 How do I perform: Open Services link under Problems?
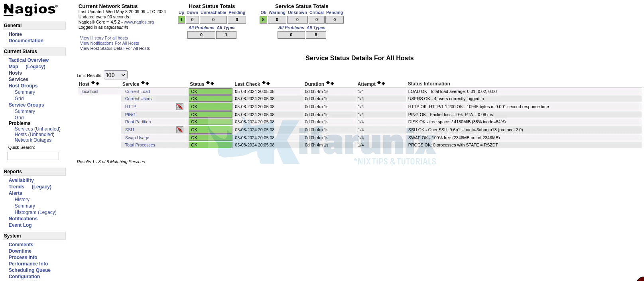click(x=24, y=129)
